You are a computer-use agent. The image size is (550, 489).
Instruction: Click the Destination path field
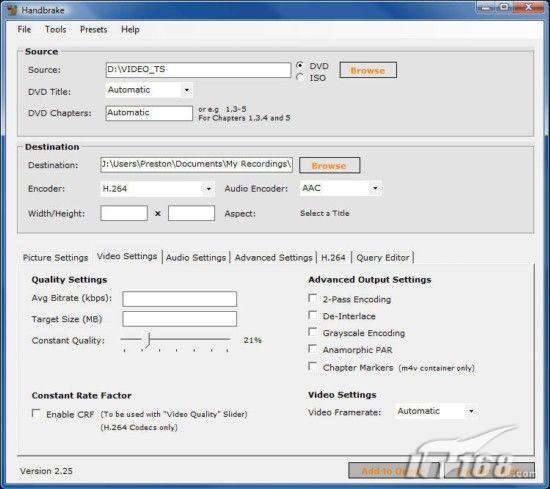coord(196,165)
